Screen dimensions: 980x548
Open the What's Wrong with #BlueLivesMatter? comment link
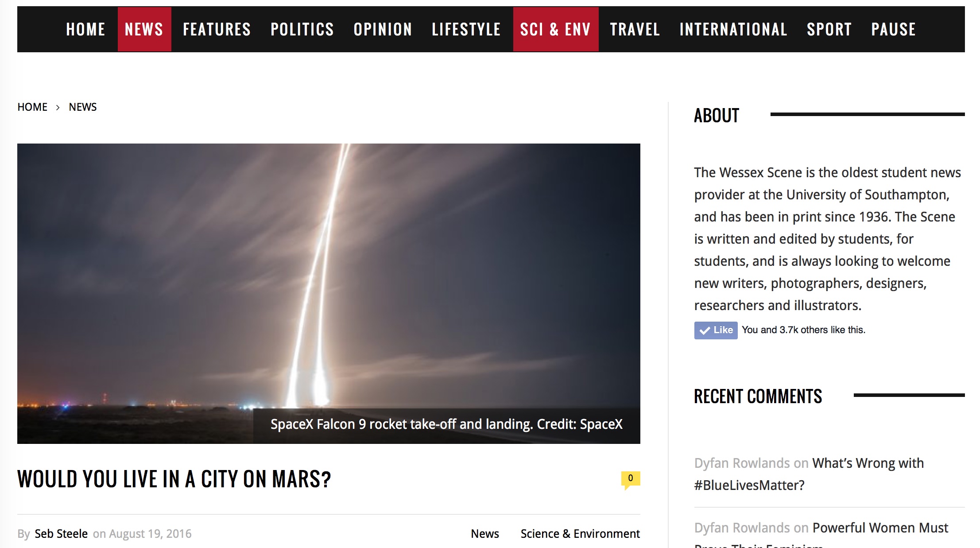(809, 474)
